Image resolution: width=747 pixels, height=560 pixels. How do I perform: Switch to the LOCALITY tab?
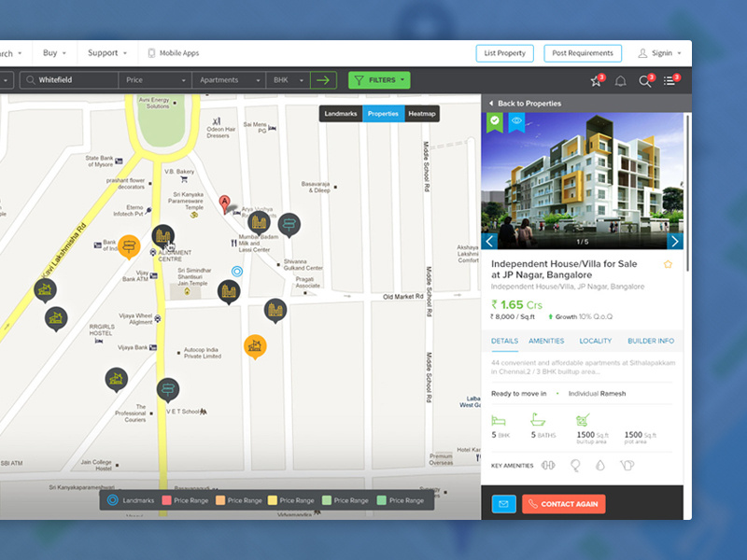(x=596, y=341)
